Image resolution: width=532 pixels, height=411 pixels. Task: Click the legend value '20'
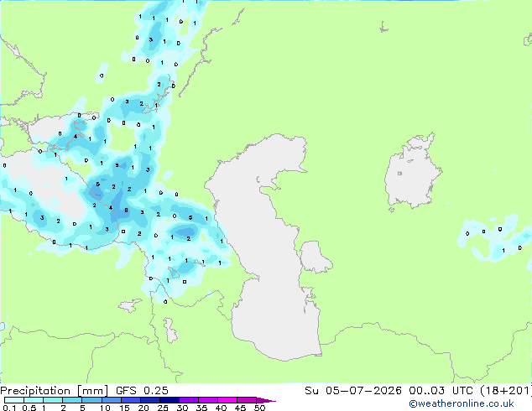143,408
